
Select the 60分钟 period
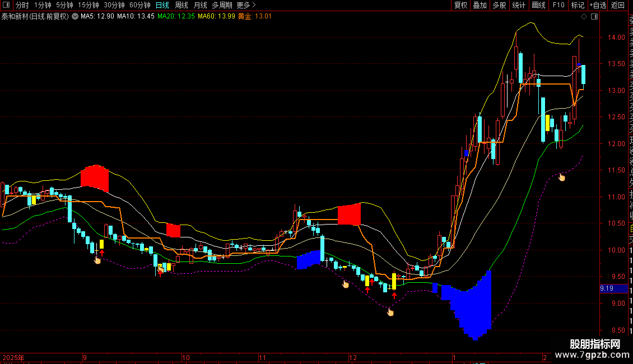click(139, 5)
